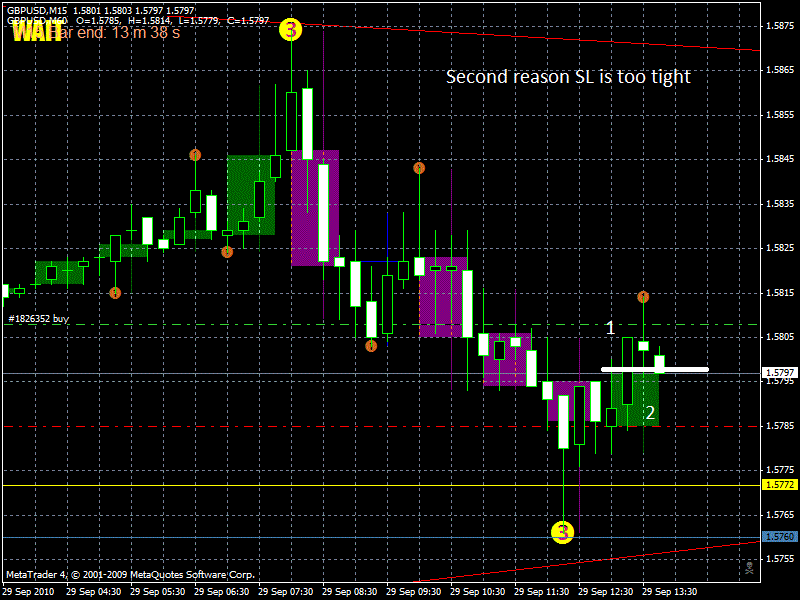Click the skull icon in chart corner

pos(749,567)
